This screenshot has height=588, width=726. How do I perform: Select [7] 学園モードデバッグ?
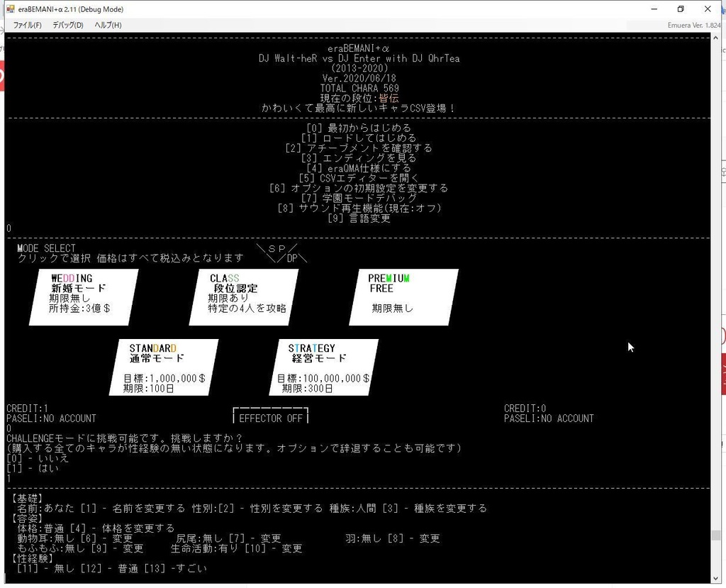pos(359,199)
